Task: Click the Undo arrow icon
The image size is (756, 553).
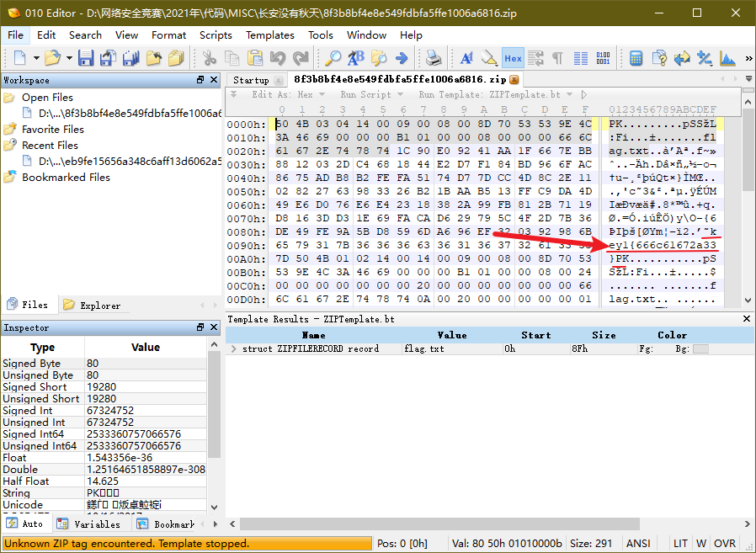Action: pyautogui.click(x=277, y=58)
